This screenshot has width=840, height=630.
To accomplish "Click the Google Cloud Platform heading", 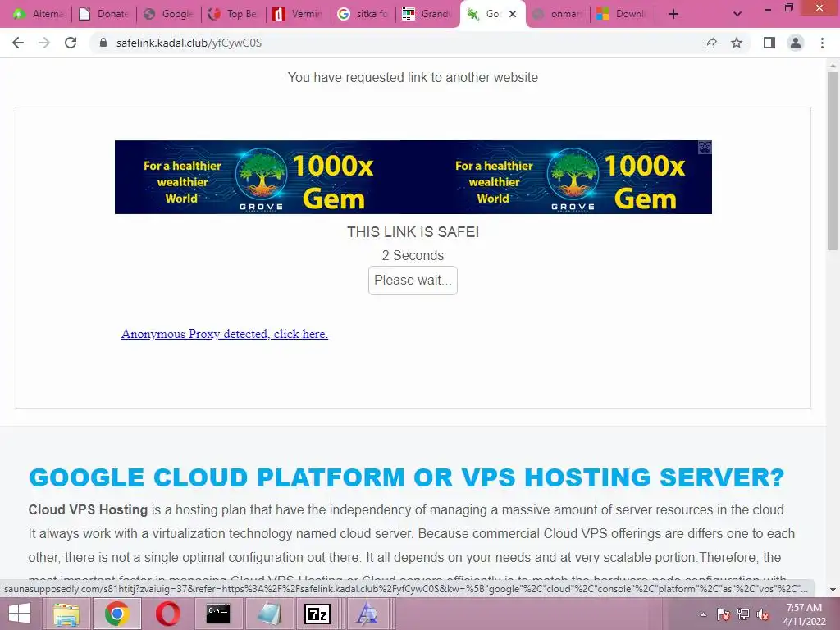I will point(407,477).
